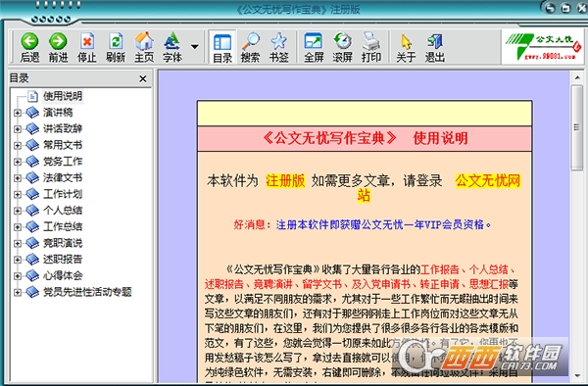Open the dropdown arrow beside 字体
Screen dimensions: 588x386
195,47
